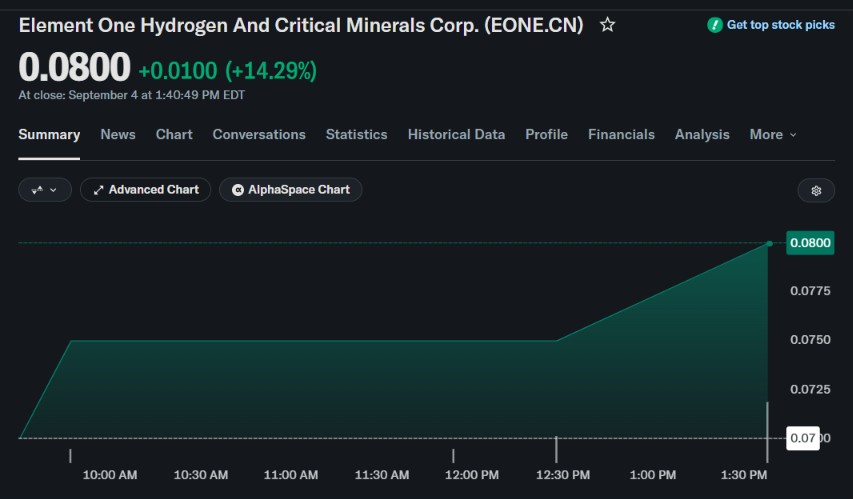Click the 0.0775 price axis label
The height and width of the screenshot is (499, 853).
click(810, 291)
